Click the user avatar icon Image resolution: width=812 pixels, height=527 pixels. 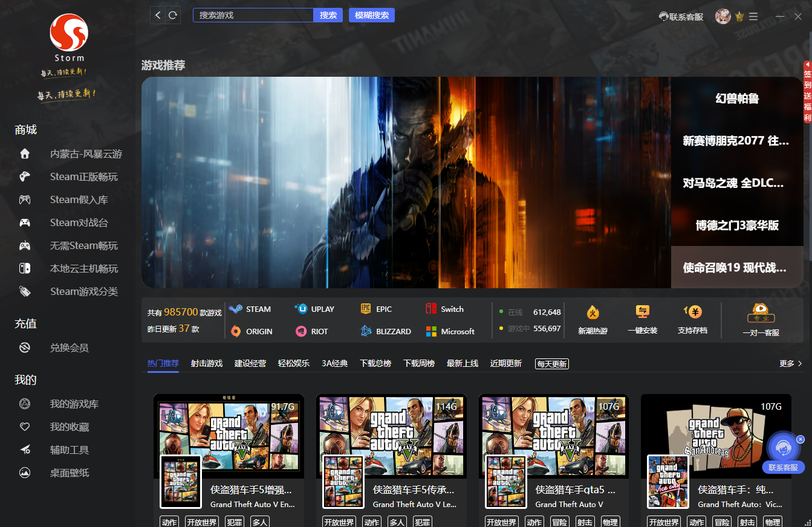[x=723, y=16]
